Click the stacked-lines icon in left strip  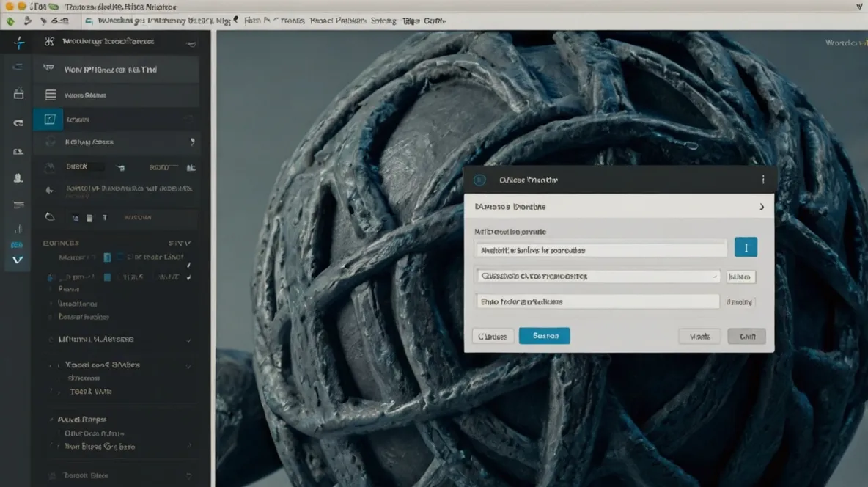(x=18, y=205)
